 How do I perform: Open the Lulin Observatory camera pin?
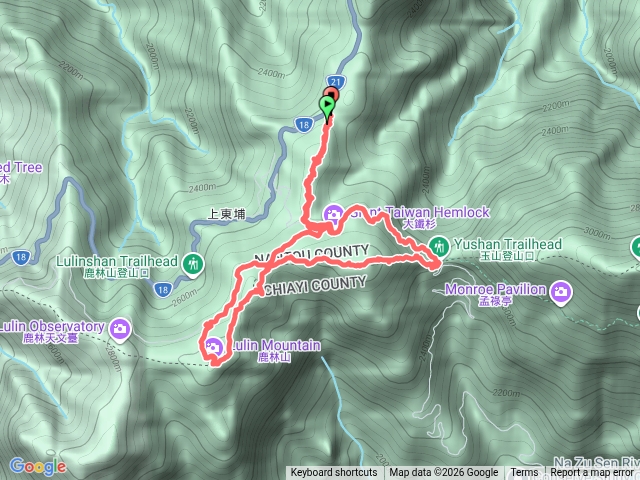(120, 330)
